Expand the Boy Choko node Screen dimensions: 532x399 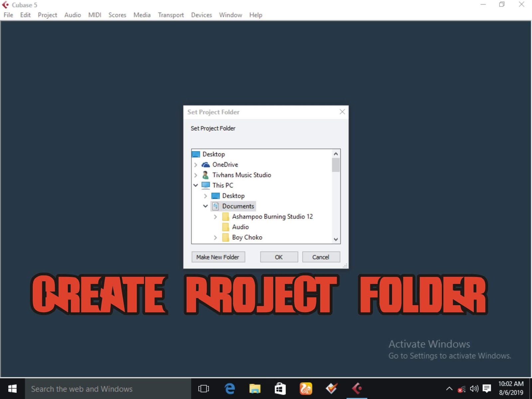click(215, 237)
